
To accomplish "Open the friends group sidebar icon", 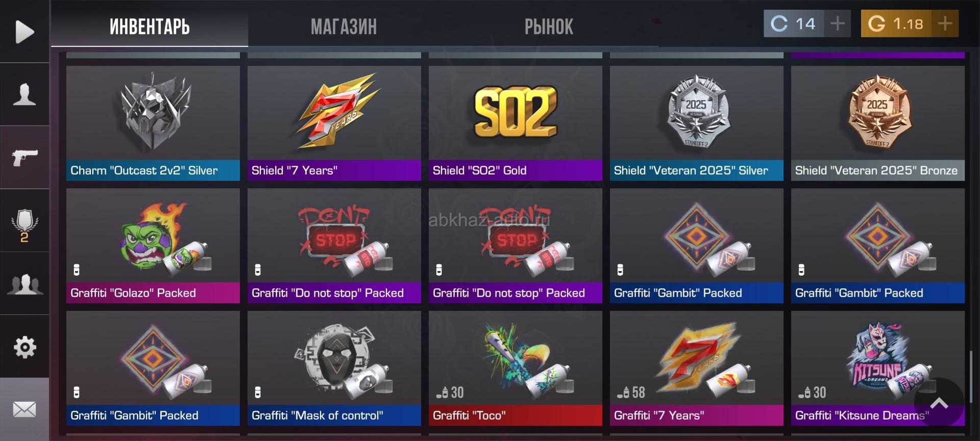I will click(24, 284).
